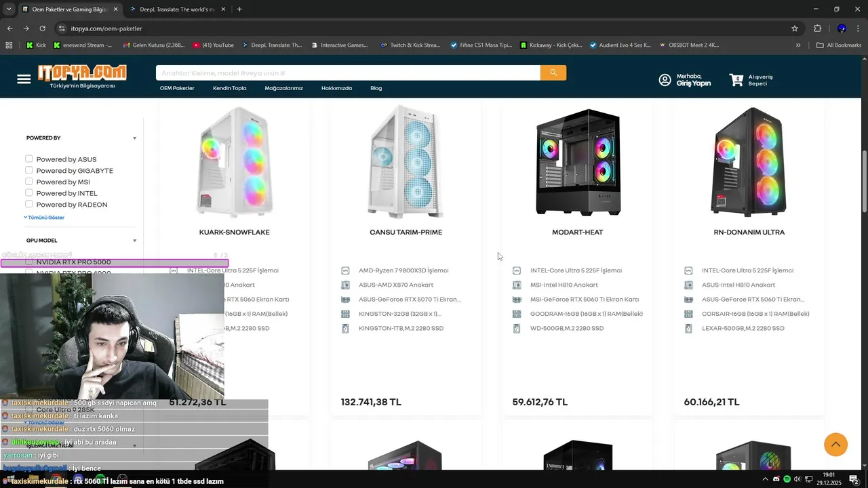Click the network tray icon
The image size is (868, 488).
click(808, 479)
